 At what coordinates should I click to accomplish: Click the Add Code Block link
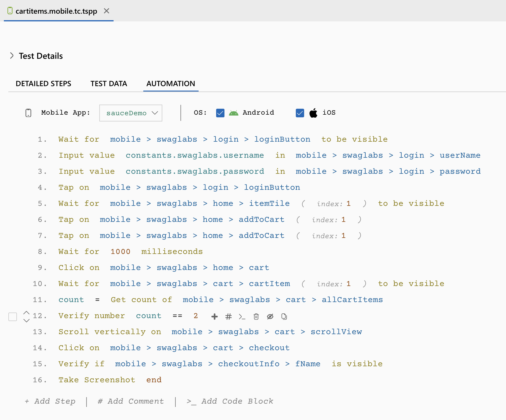coord(230,401)
